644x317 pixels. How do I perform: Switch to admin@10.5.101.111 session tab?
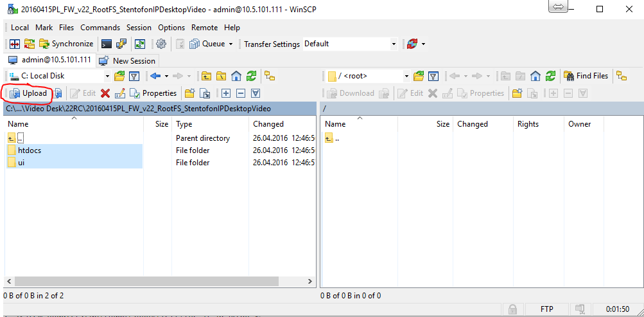click(49, 60)
